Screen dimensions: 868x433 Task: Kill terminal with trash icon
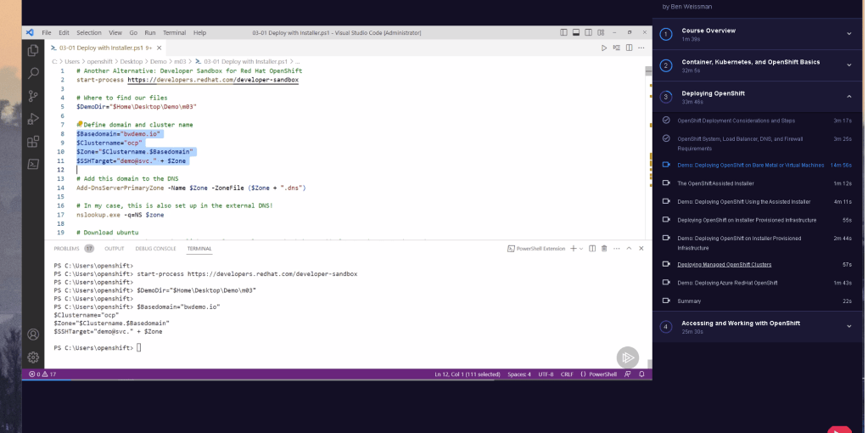[604, 249]
